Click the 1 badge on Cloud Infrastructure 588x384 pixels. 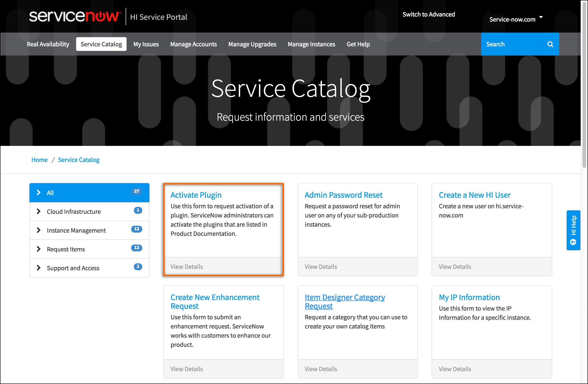138,210
